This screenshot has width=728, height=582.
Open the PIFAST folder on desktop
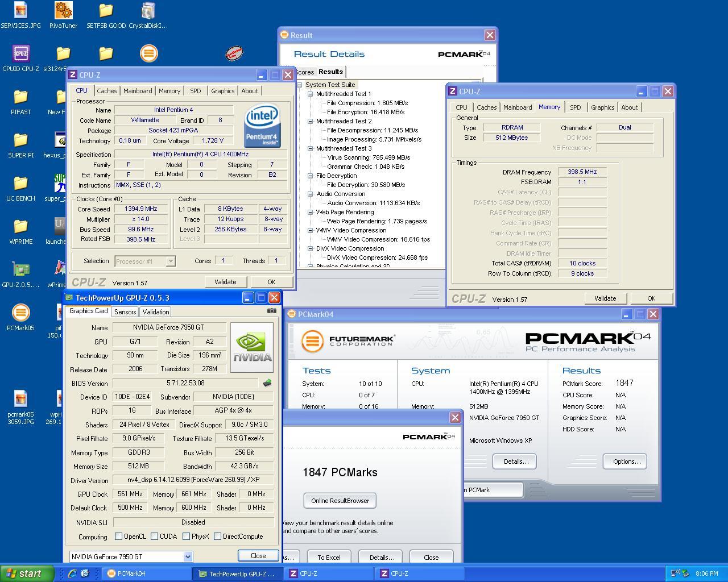(x=20, y=102)
